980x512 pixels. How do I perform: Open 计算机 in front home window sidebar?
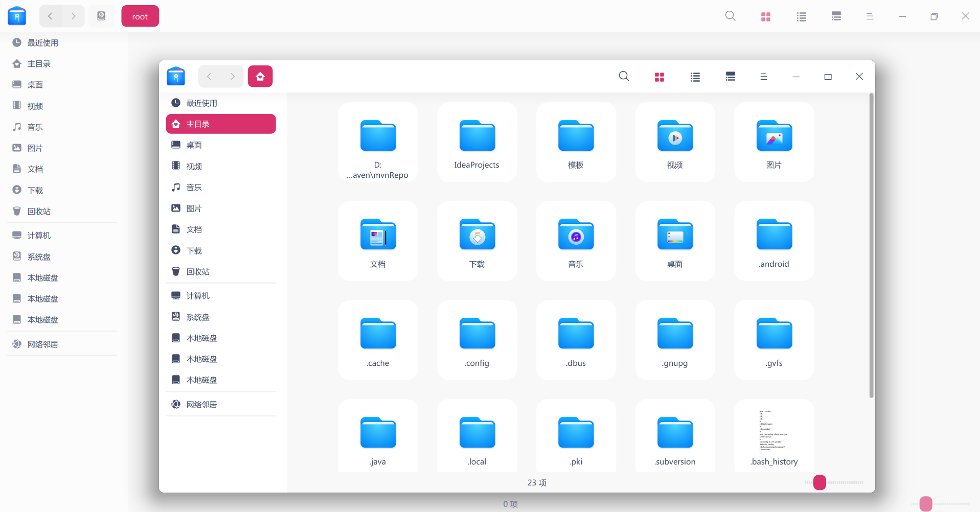(x=221, y=296)
